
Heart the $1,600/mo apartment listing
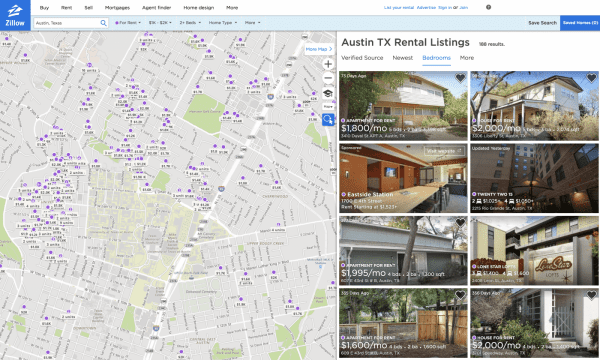point(460,295)
